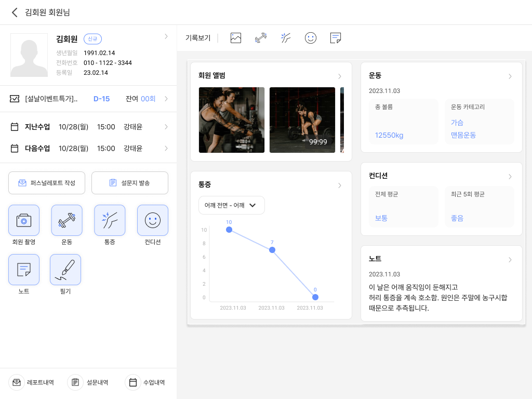Expand the 설날이벤트특가 membership row chevron
The width and height of the screenshot is (532, 399).
(166, 99)
